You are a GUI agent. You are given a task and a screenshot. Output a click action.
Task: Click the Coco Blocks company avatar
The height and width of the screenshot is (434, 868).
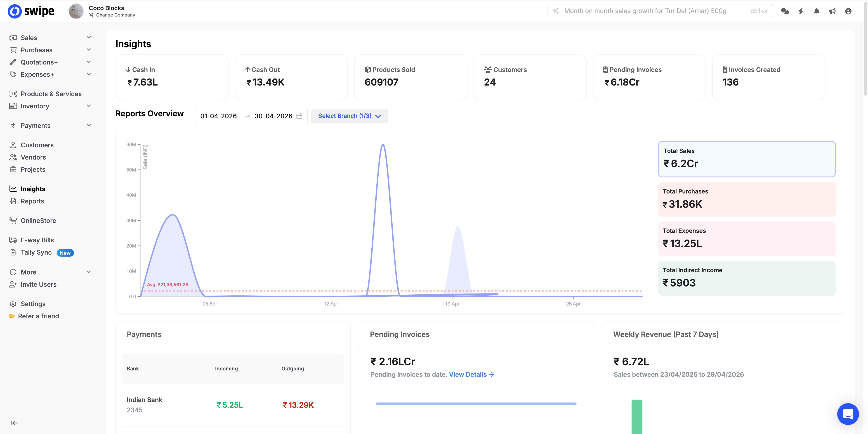tap(76, 11)
